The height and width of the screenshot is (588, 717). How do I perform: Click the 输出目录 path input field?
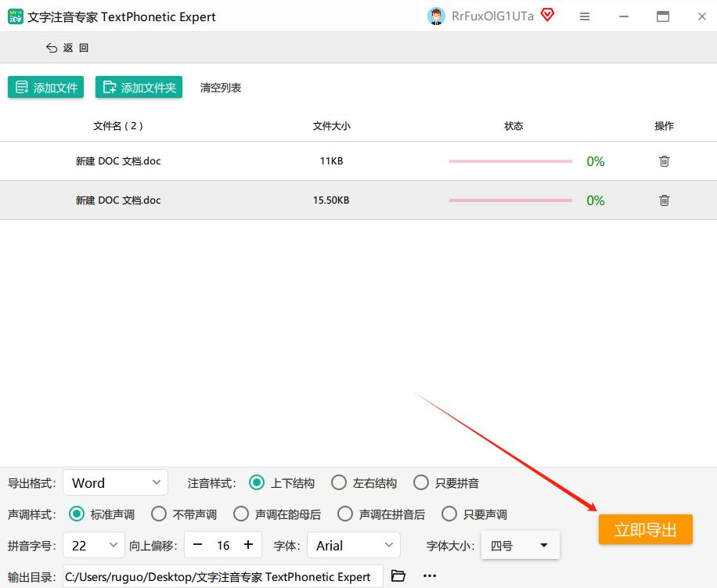coord(222,576)
